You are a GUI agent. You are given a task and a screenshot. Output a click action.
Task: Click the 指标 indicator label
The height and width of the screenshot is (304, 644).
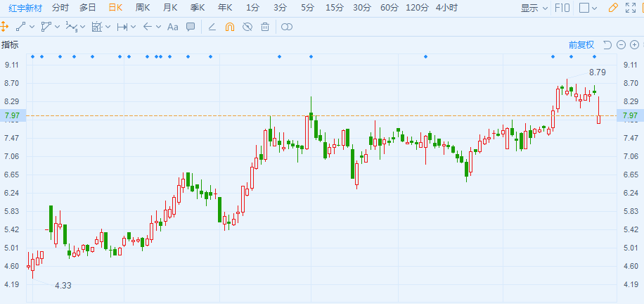[x=10, y=45]
